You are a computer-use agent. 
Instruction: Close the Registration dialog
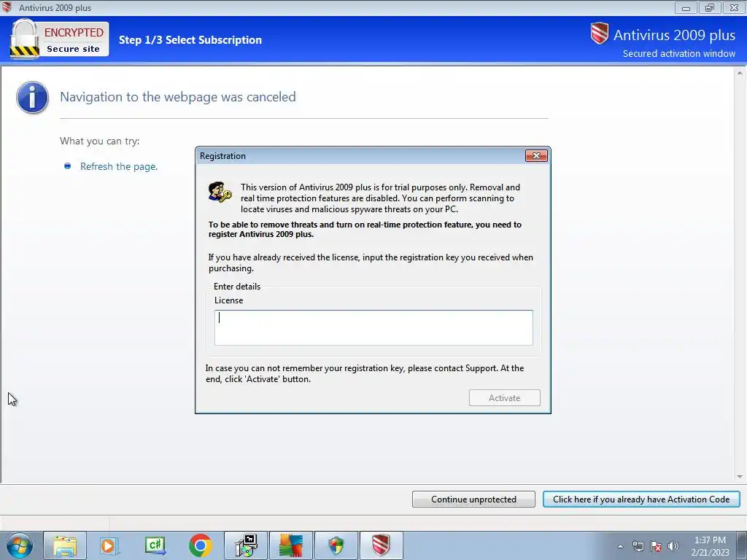pyautogui.click(x=536, y=156)
